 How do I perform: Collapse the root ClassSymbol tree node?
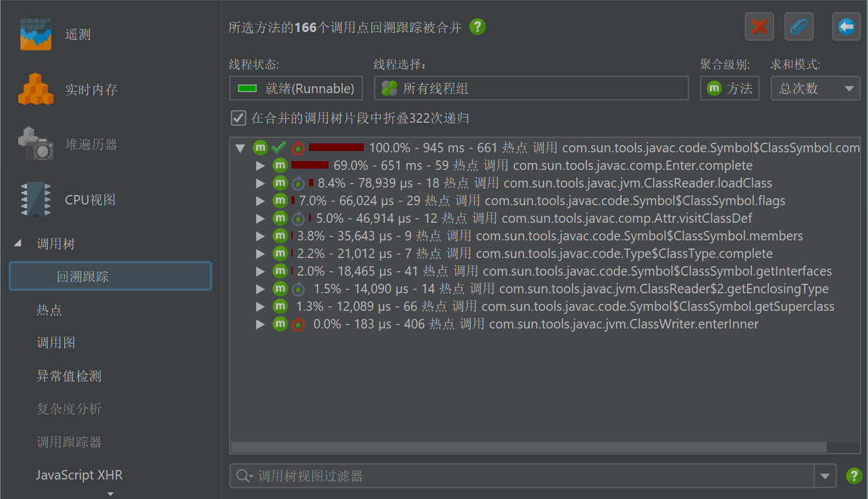pos(240,149)
